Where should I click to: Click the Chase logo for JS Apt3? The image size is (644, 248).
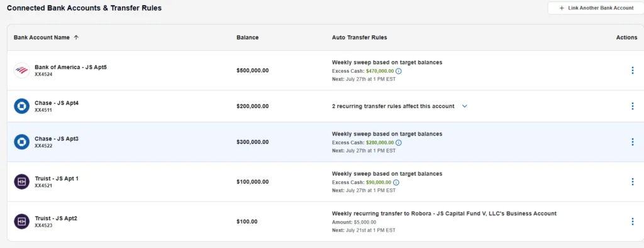22,142
